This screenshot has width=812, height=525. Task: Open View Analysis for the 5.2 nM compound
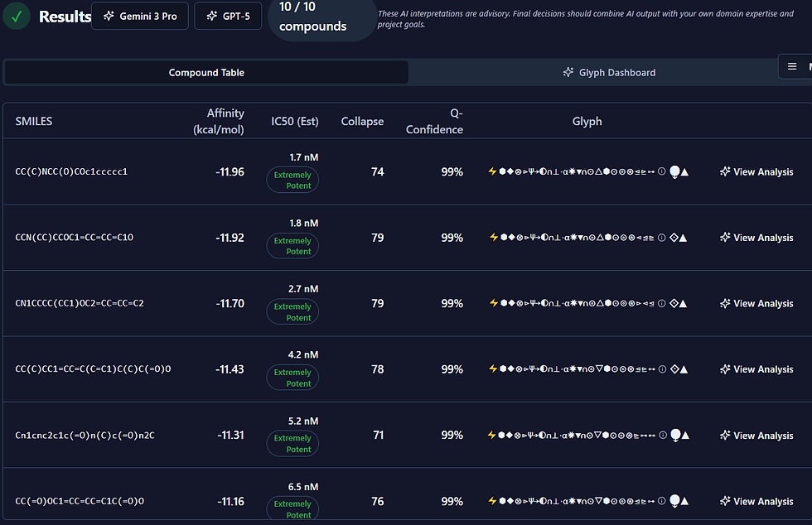756,436
